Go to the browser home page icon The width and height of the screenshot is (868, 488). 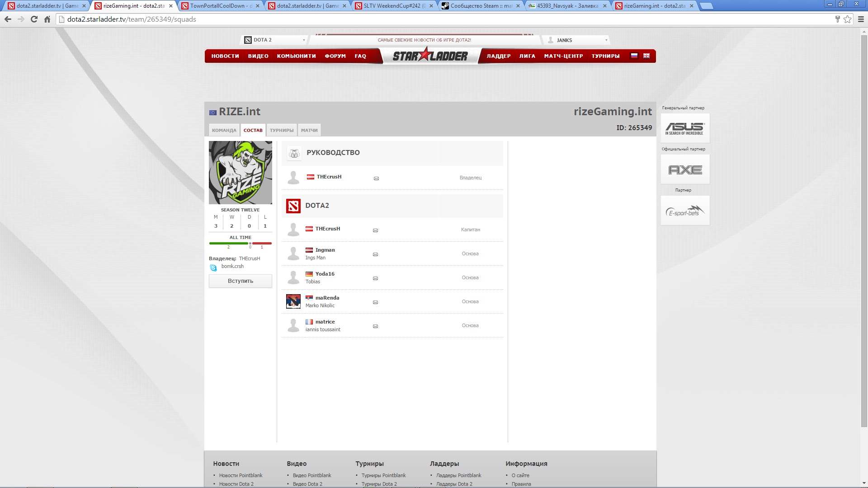click(47, 19)
